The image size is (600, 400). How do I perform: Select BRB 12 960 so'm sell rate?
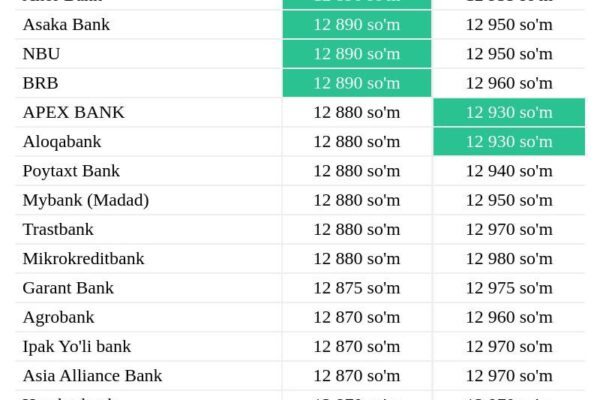pyautogui.click(x=509, y=83)
